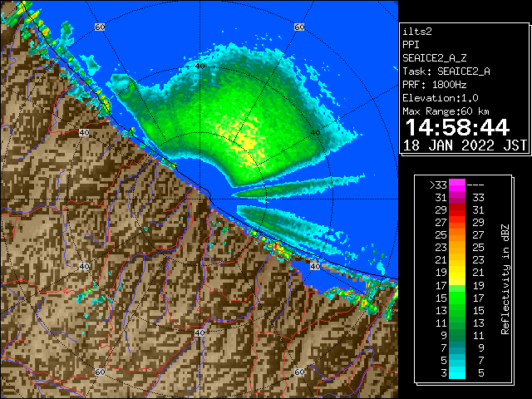Select the 'PPI' scan type label
The width and height of the screenshot is (532, 399).
[411, 45]
